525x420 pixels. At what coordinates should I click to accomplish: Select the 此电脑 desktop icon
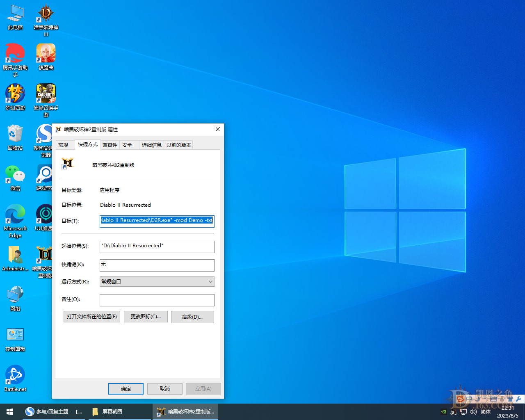[x=15, y=17]
